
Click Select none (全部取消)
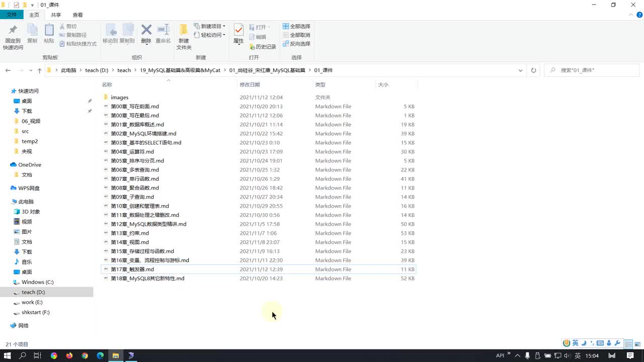(x=296, y=35)
